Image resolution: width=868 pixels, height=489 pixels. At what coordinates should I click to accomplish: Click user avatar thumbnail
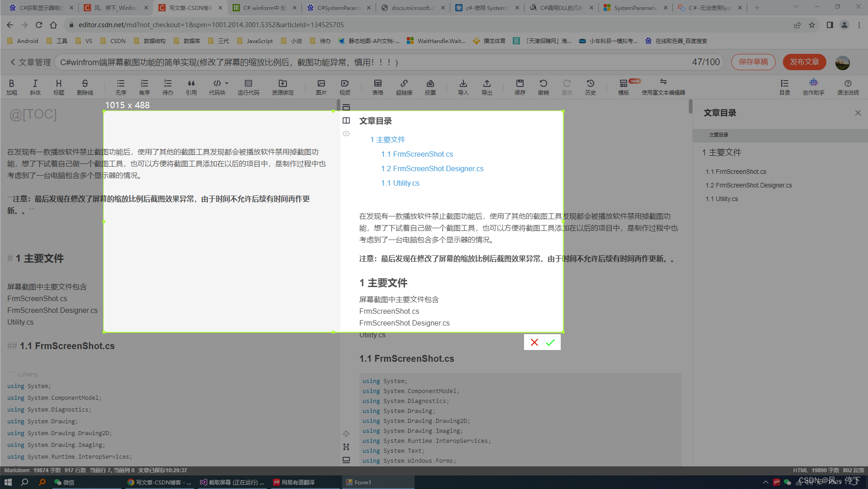coord(843,62)
